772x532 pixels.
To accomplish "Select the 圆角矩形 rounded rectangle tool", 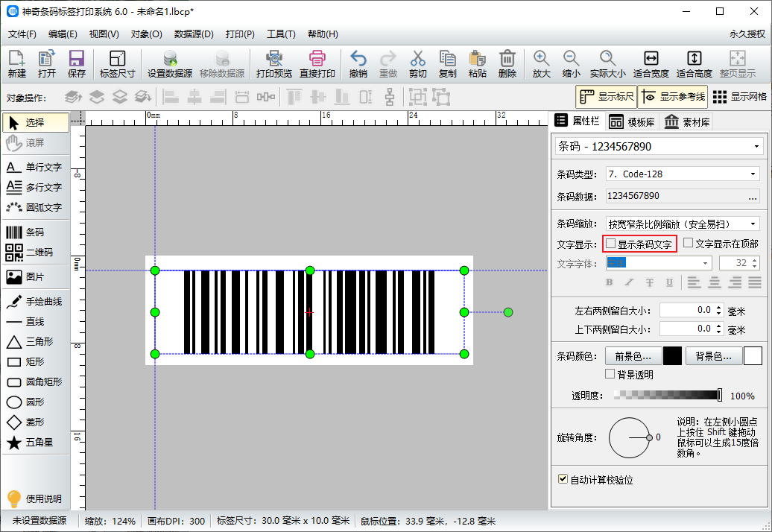I will coord(35,382).
